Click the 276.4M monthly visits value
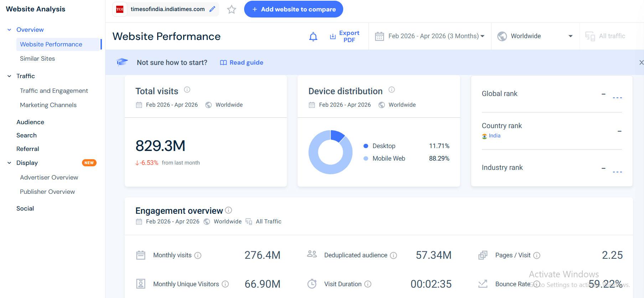The height and width of the screenshot is (298, 644). coord(262,255)
